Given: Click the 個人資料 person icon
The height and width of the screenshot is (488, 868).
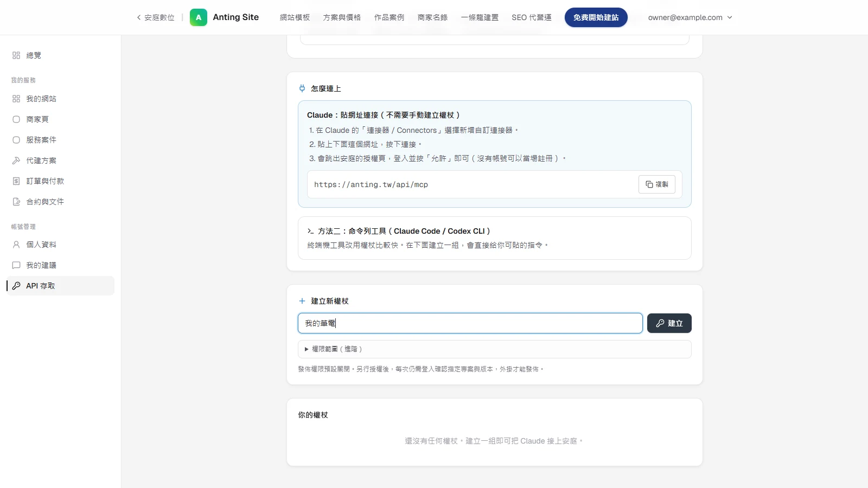Looking at the screenshot, I should coord(16,245).
